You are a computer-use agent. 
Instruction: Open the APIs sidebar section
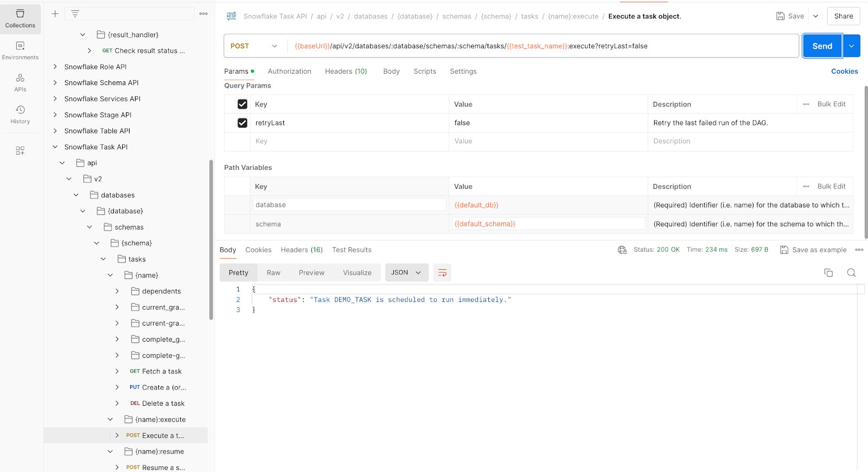pos(20,82)
